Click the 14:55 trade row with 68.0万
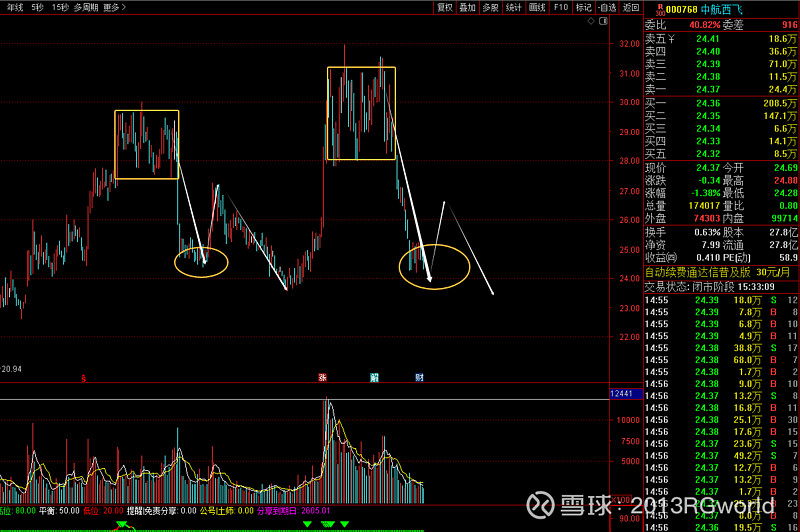This screenshot has height=532, width=800. click(x=721, y=360)
